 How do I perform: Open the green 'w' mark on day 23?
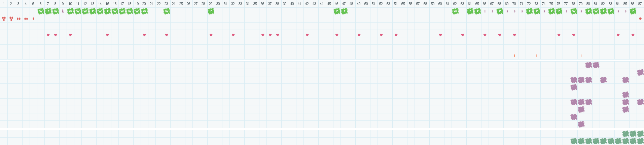pyautogui.click(x=167, y=11)
